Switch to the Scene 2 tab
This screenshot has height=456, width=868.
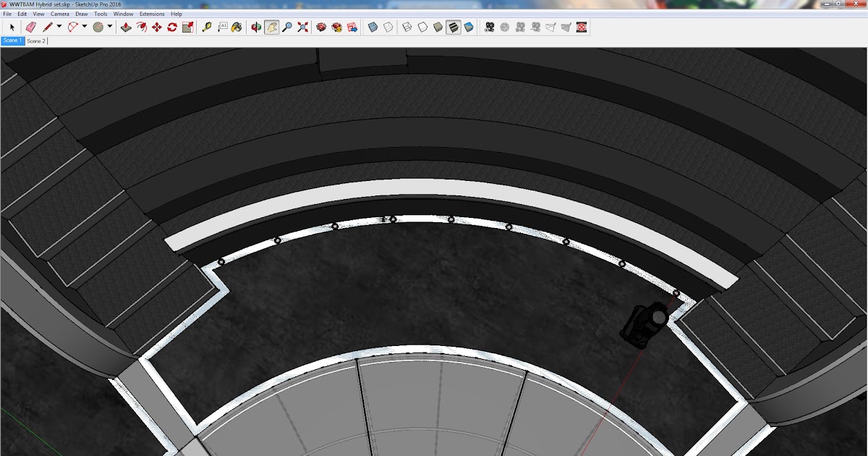point(36,41)
